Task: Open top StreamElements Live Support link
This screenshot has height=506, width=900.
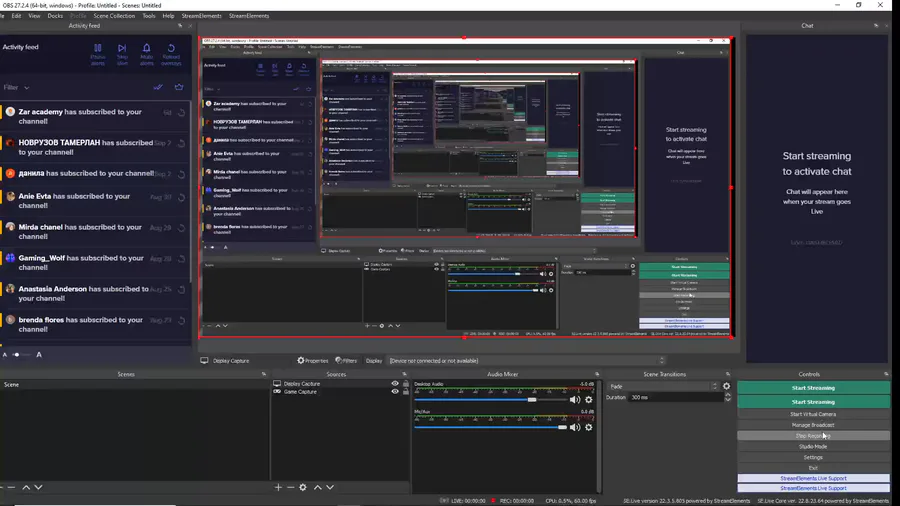Action: coord(813,478)
